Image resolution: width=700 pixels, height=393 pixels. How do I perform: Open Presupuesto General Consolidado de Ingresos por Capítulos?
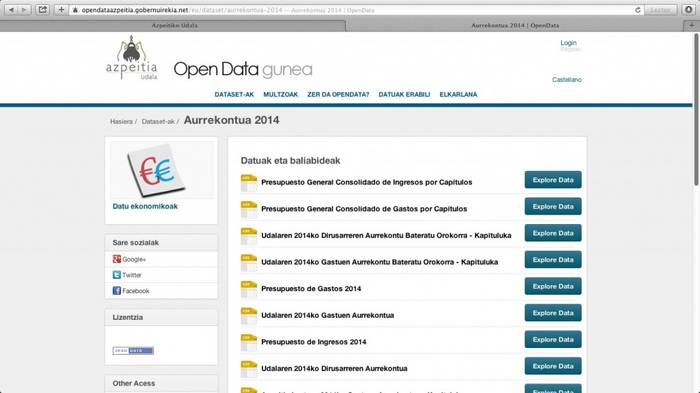tap(367, 182)
